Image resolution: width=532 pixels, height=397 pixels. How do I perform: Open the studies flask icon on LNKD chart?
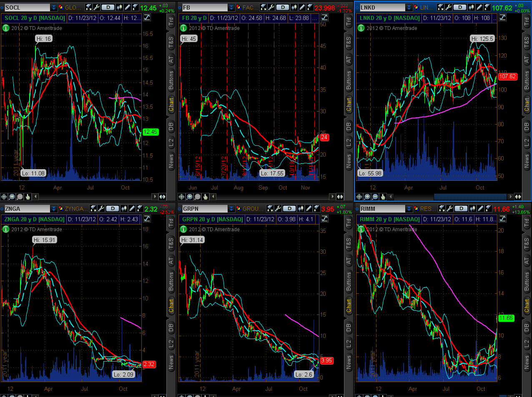tap(441, 7)
